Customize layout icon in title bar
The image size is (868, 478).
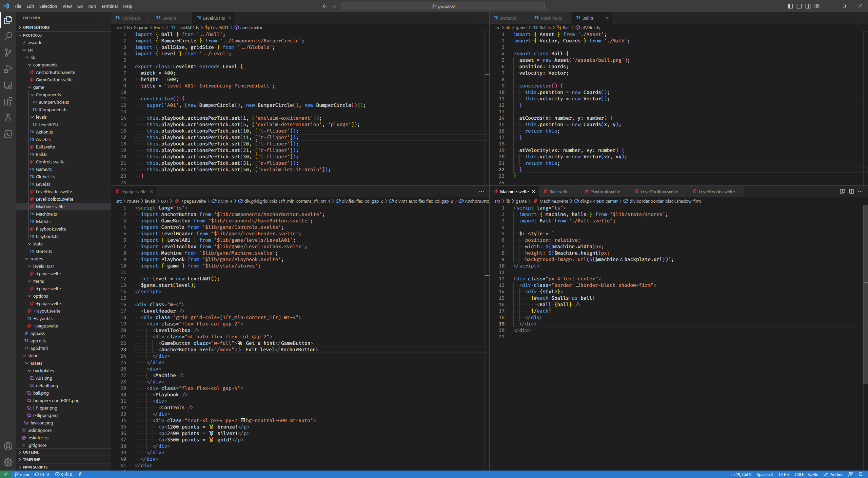pos(817,6)
